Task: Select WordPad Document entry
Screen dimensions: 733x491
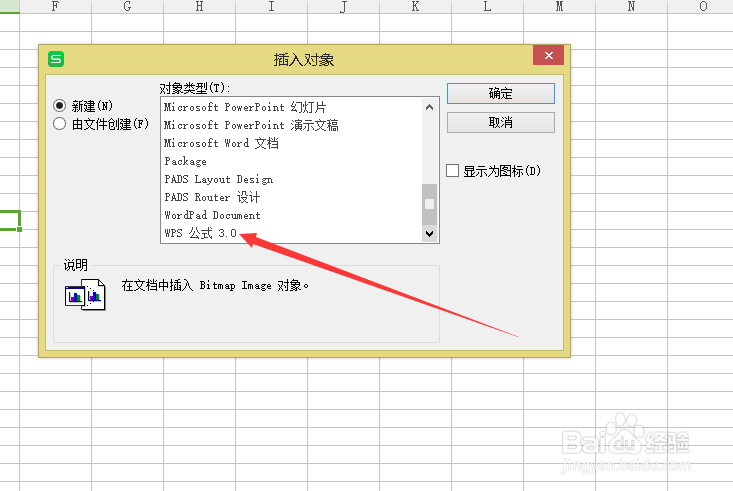Action: [x=291, y=215]
